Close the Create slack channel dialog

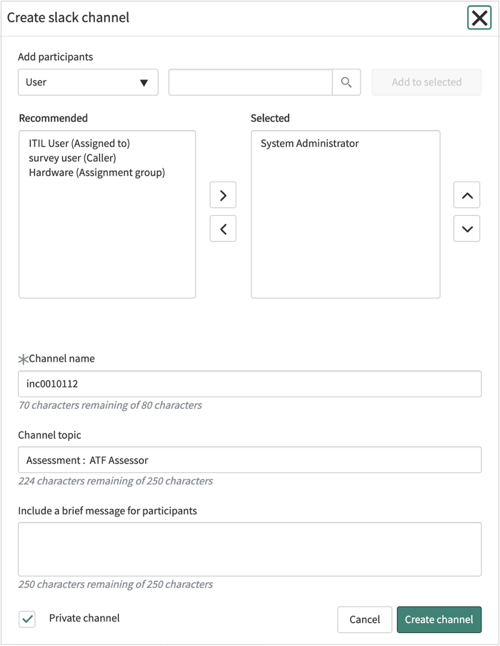coord(479,18)
